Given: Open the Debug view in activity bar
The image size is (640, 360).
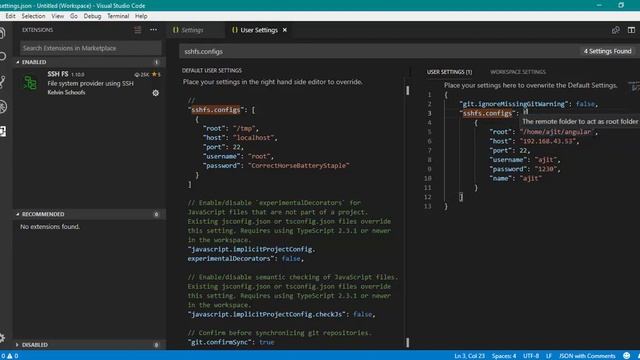Looking at the screenshot, I should 2,107.
